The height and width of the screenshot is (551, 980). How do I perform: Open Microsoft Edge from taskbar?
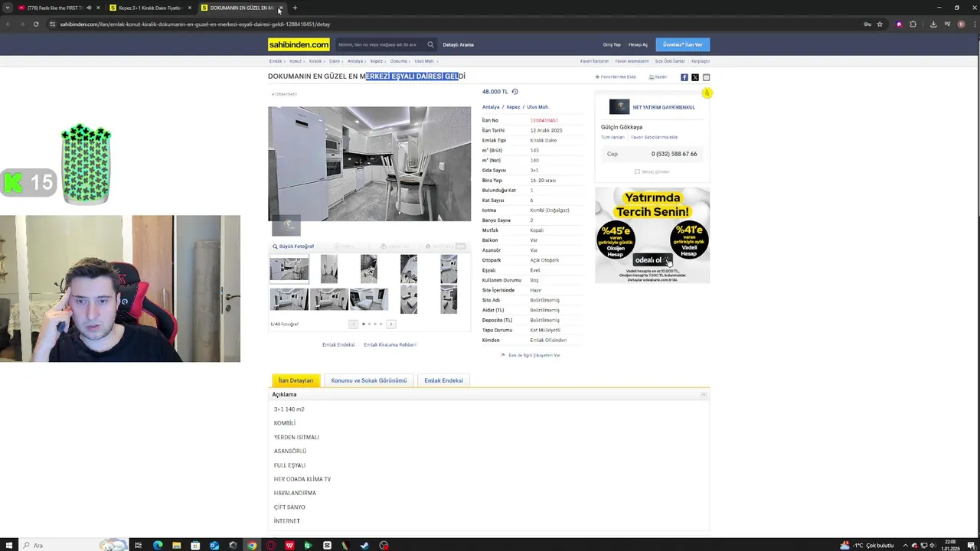[x=158, y=546]
